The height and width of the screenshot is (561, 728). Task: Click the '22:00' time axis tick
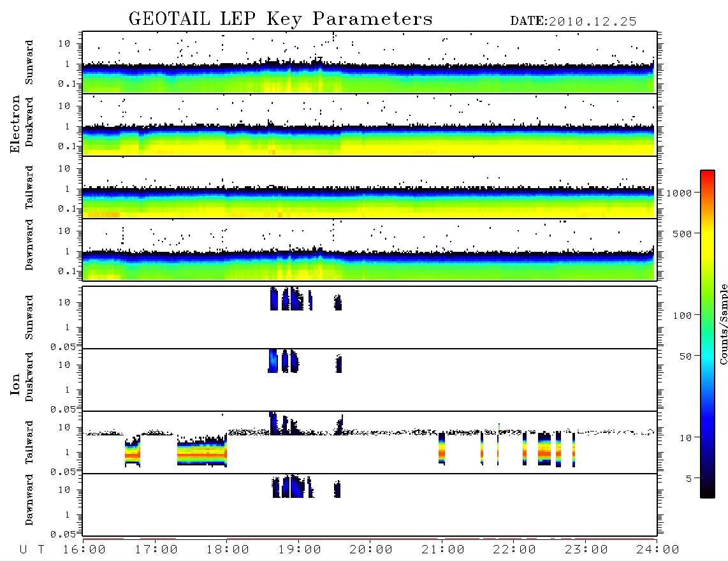(514, 550)
